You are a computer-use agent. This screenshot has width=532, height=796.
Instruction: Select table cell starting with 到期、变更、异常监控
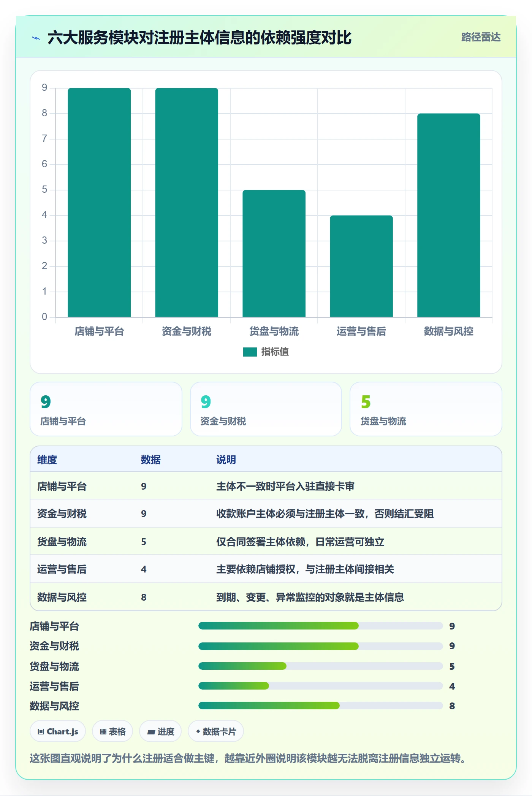pos(310,597)
